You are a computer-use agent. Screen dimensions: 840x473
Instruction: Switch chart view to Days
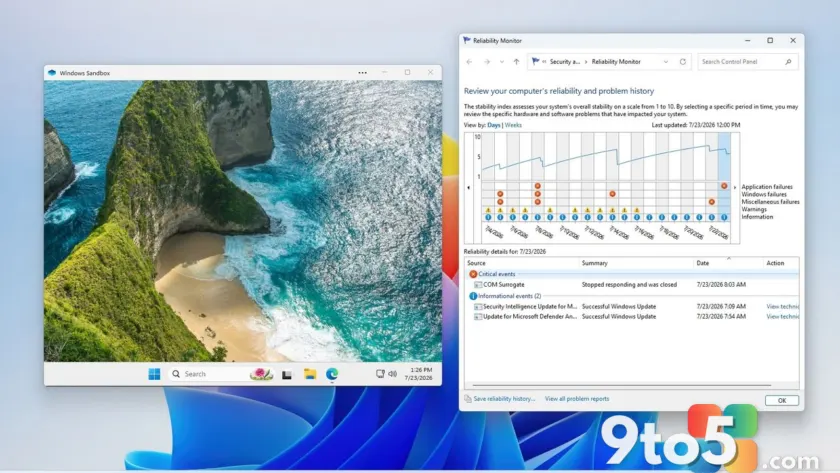[493, 125]
